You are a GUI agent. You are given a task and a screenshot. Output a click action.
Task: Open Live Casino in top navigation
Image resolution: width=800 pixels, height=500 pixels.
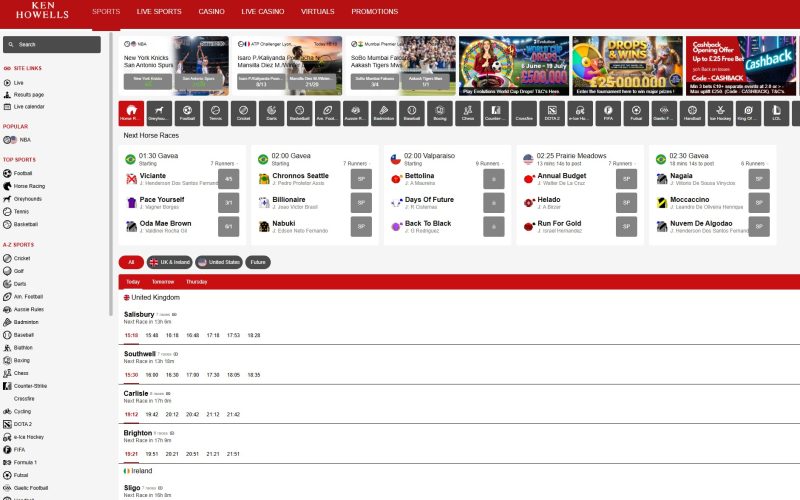(263, 11)
